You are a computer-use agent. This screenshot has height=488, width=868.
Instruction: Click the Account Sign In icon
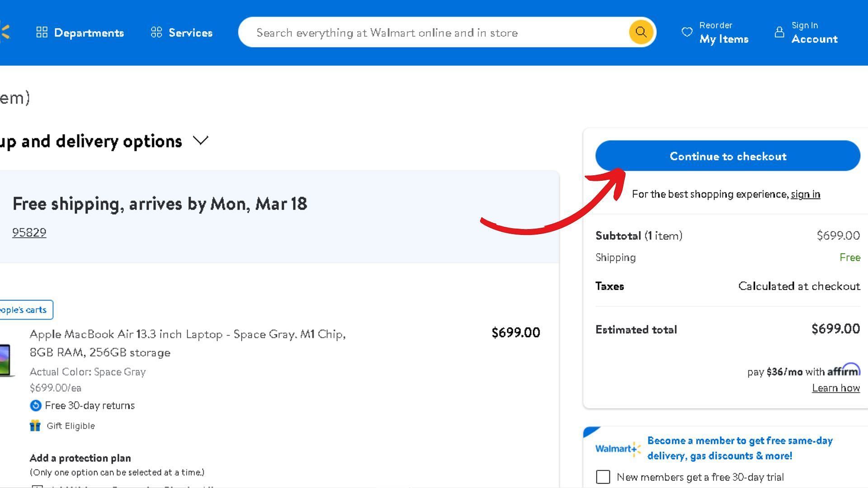(x=778, y=32)
